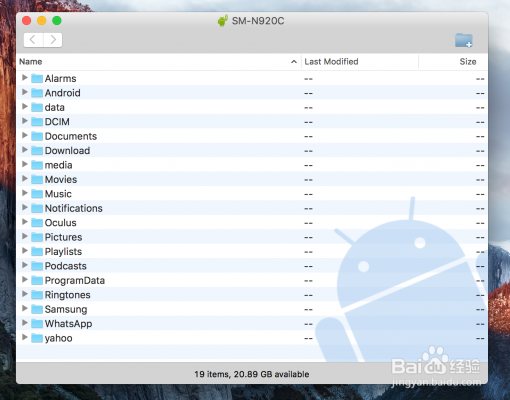The height and width of the screenshot is (400, 510).
Task: Expand the Music folder triangle
Action: pos(25,193)
